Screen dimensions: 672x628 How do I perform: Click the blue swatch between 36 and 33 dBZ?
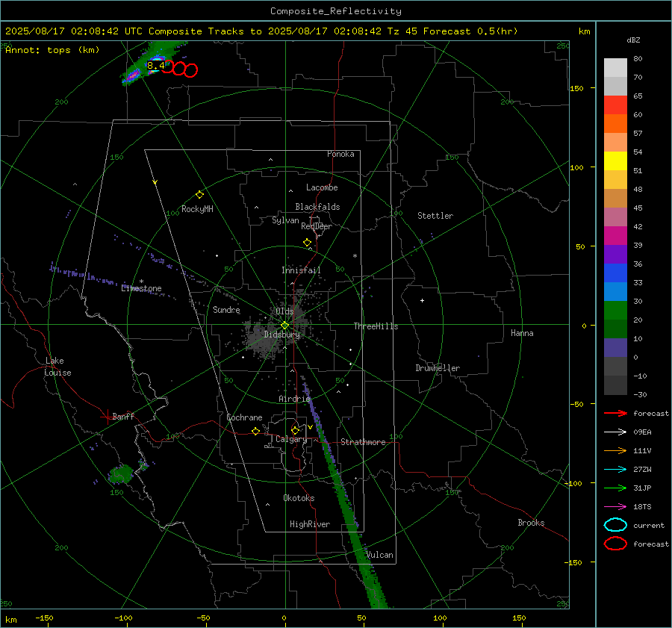tap(615, 273)
